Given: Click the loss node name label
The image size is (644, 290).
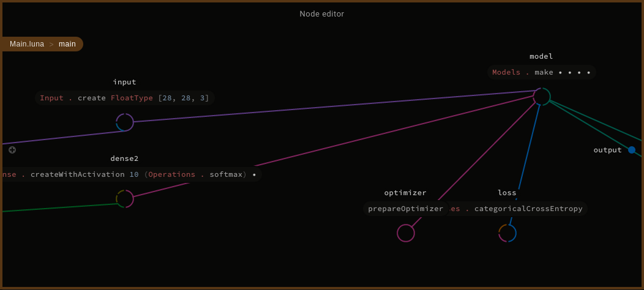Looking at the screenshot, I should [x=507, y=193].
